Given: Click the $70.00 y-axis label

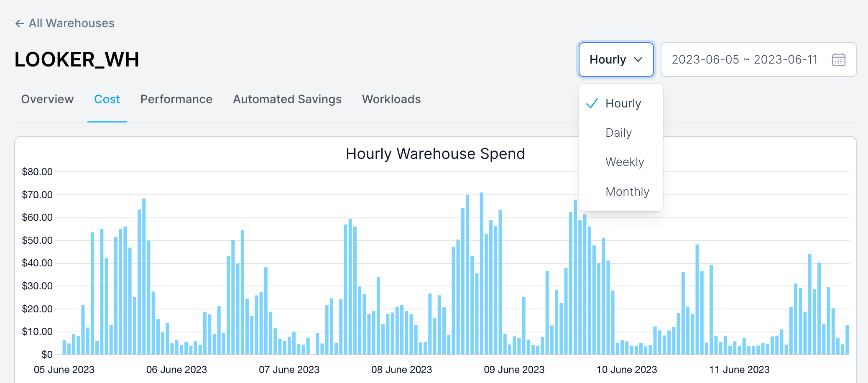Looking at the screenshot, I should [37, 195].
